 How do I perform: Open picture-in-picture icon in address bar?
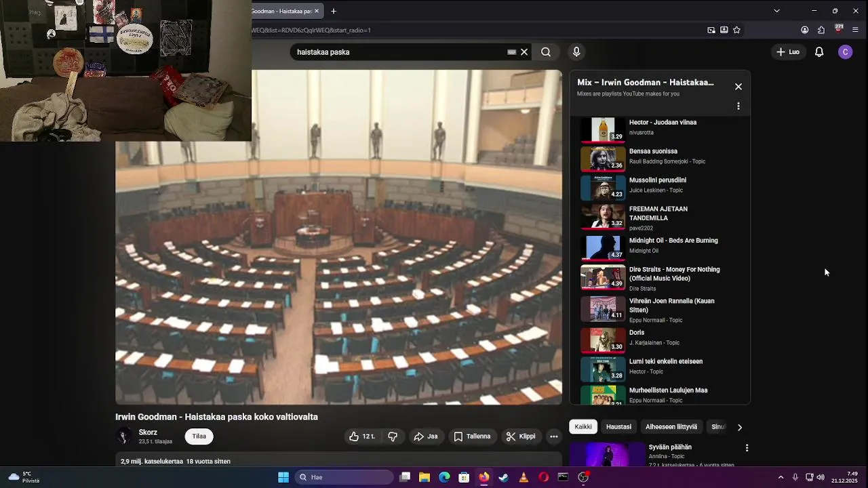click(x=711, y=30)
